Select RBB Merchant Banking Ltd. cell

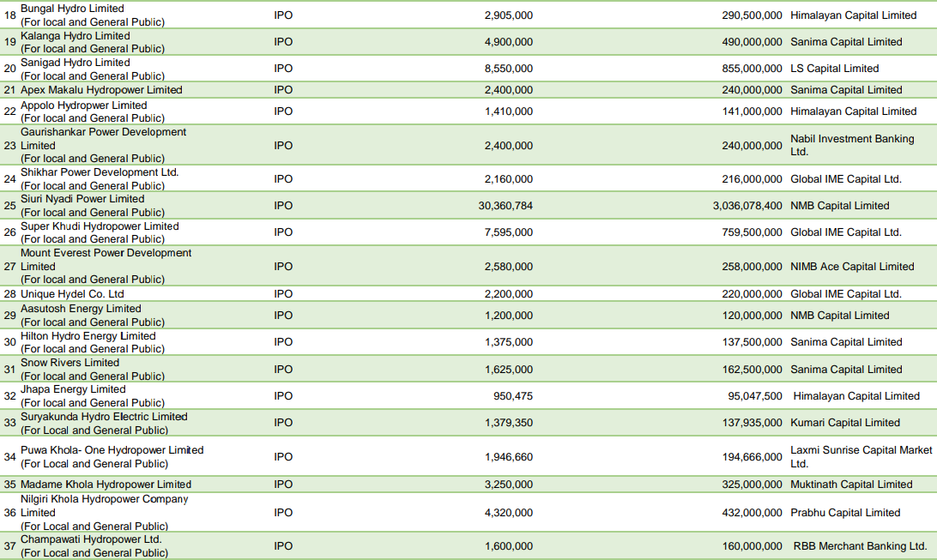(x=860, y=546)
